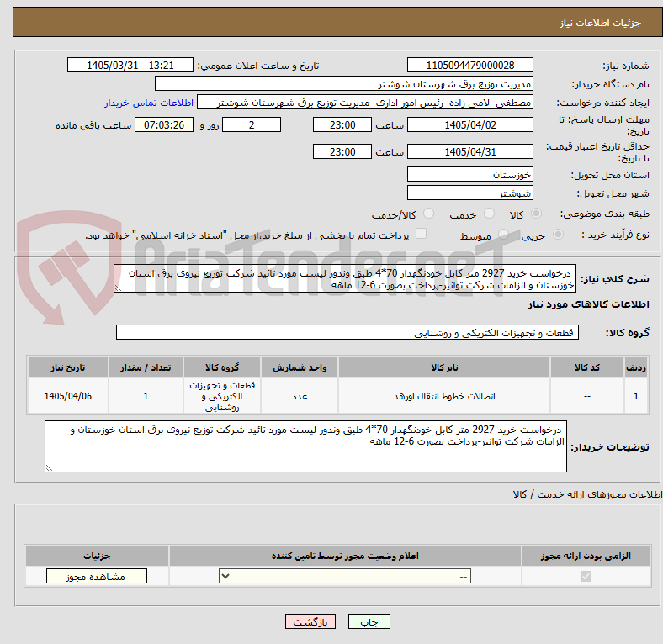Select the متوسط purchase type radio
Screen dimensions: 663x644
pyautogui.click(x=503, y=235)
